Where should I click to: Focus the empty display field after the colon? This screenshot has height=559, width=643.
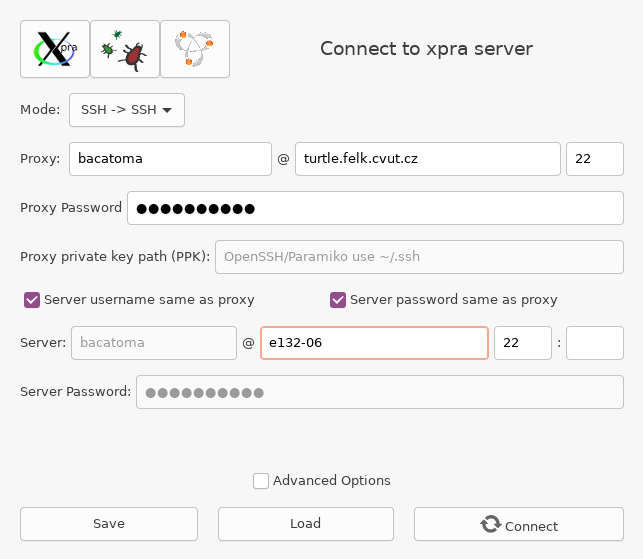pos(594,342)
